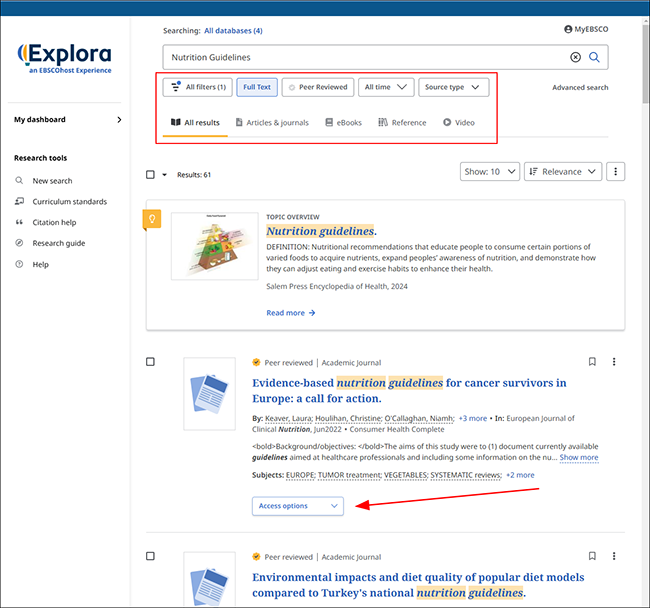
Task: Click the document icon of Turkey diet article
Action: (209, 580)
